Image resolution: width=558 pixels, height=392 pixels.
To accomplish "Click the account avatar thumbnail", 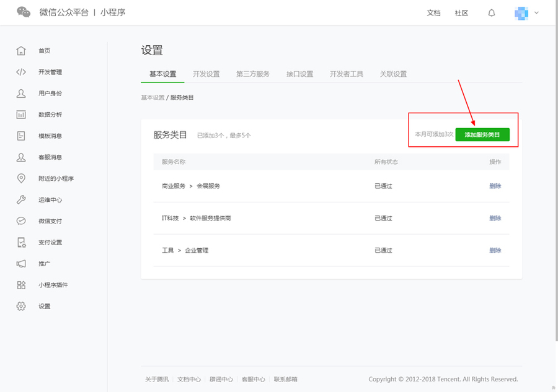I will [x=521, y=13].
